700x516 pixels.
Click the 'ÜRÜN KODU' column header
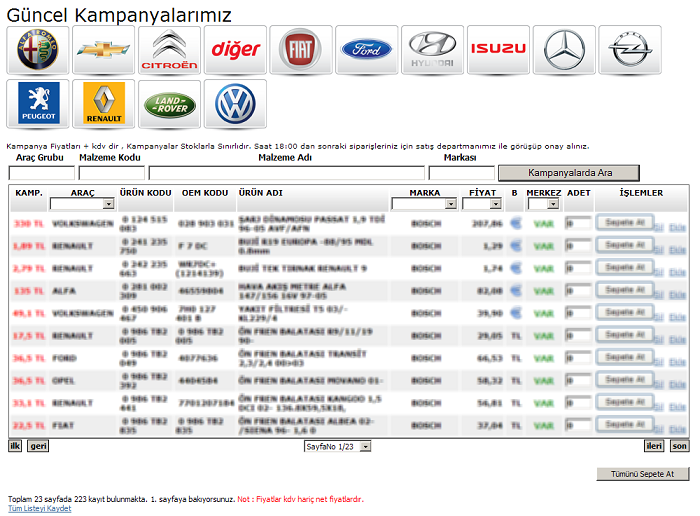[x=146, y=193]
